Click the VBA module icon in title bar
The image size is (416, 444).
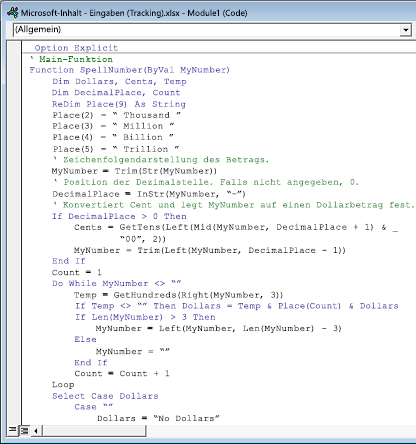tap(13, 13)
